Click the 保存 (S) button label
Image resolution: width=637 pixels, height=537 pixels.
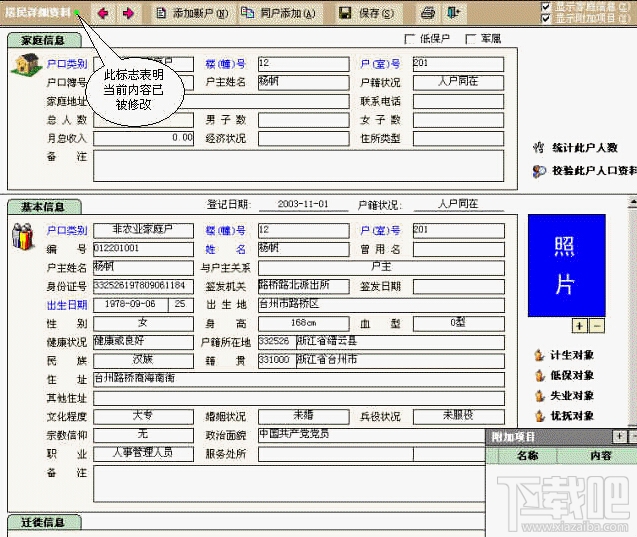(376, 13)
